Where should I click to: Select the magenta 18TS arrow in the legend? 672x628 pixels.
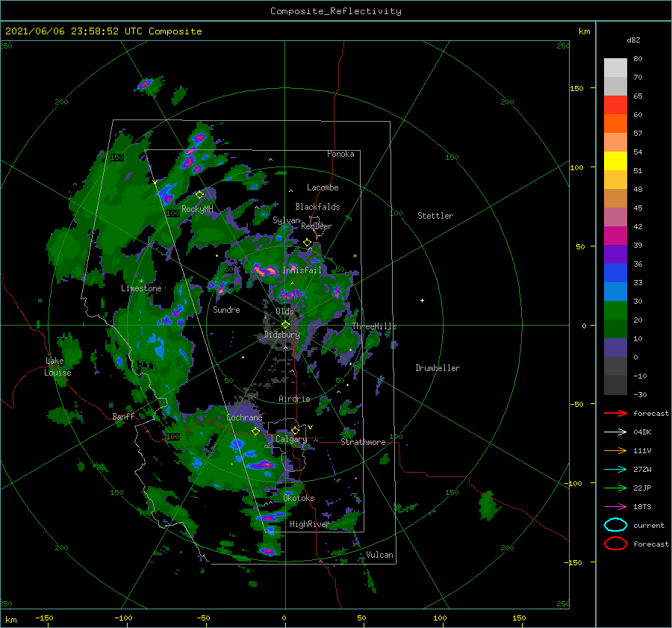point(615,507)
